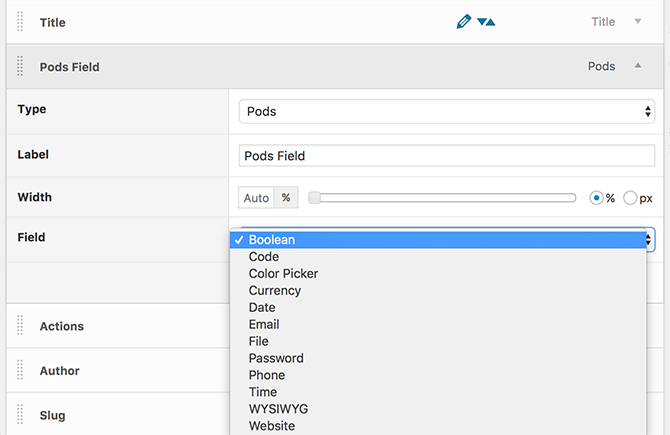This screenshot has width=670, height=435.
Task: Grab the drag handle of Title column
Action: [x=21, y=22]
